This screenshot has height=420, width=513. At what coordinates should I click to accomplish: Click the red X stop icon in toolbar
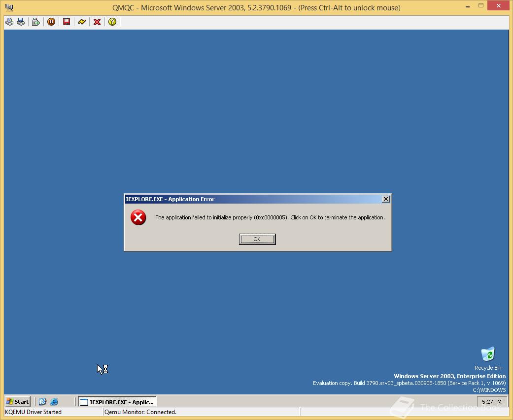[x=97, y=22]
